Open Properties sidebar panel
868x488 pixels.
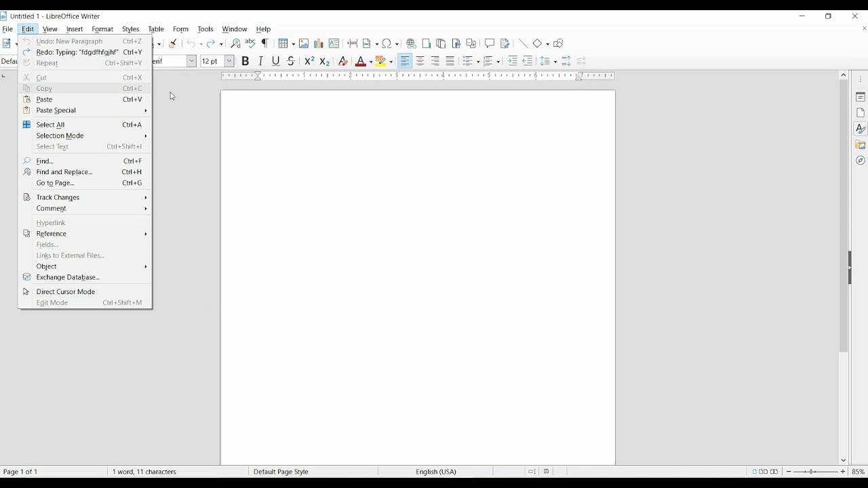pos(861,97)
